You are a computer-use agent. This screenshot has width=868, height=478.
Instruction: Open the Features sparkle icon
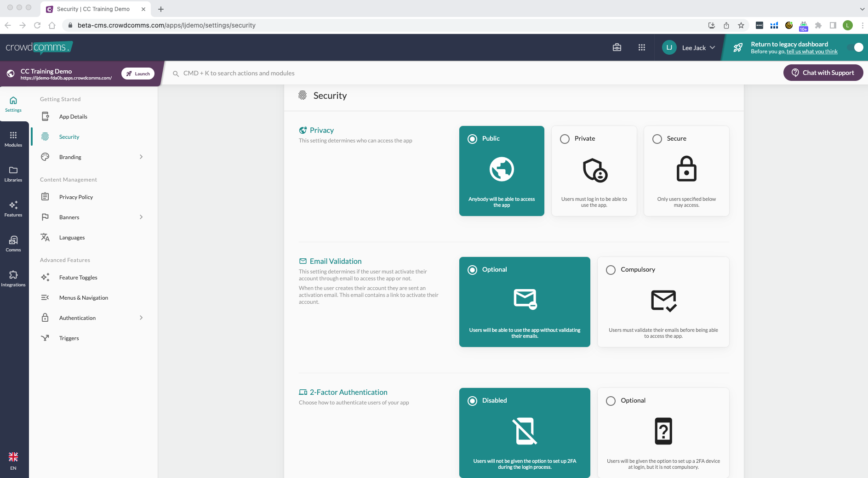[13, 209]
